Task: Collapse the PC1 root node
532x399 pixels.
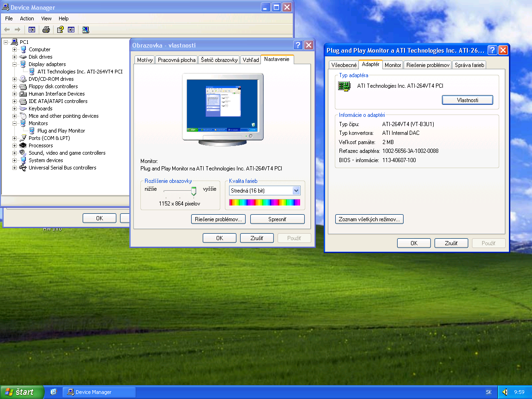Action: click(6, 42)
